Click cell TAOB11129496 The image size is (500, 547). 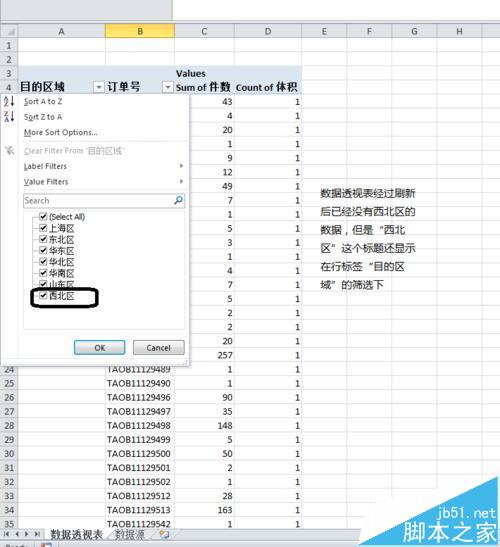[140, 397]
